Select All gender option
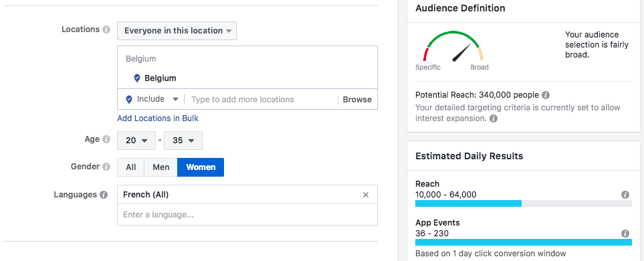Screen dimensions: 644x261 pos(131,167)
